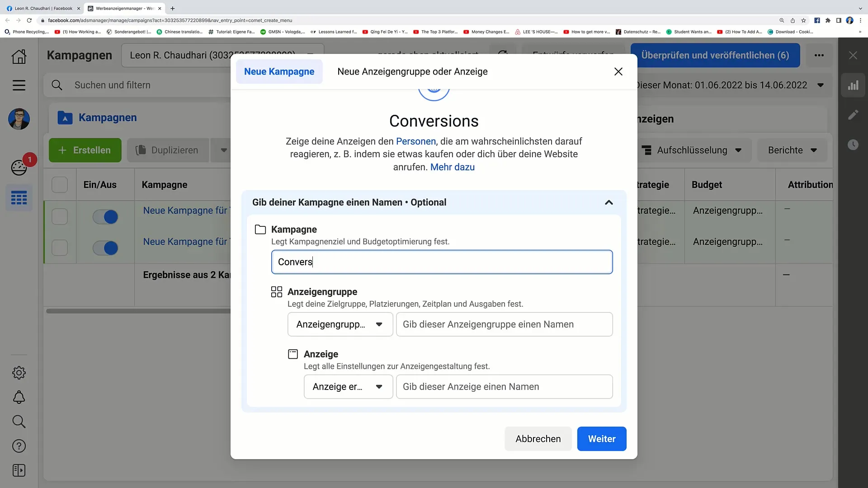Image resolution: width=868 pixels, height=488 pixels.
Task: Open the search magnifier in left sidebar
Action: [19, 422]
